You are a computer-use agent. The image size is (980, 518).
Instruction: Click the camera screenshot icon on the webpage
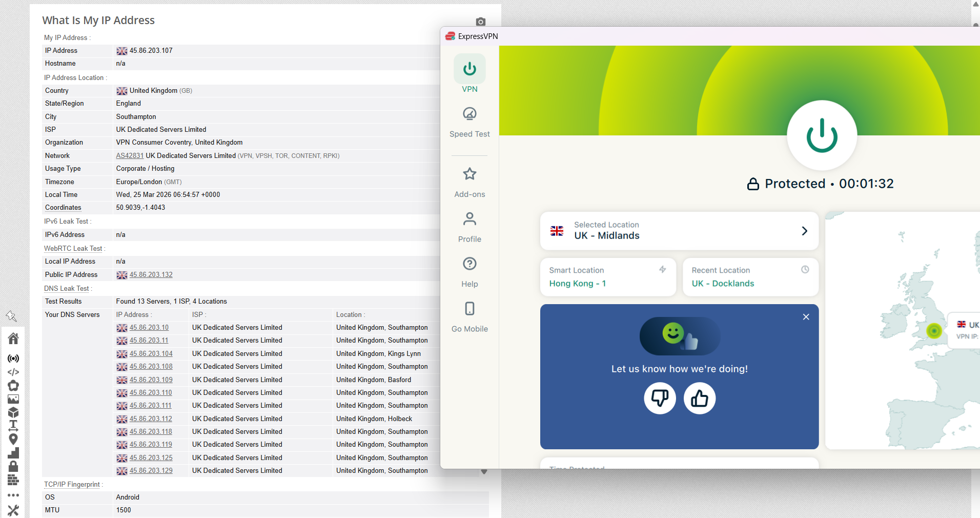click(480, 22)
